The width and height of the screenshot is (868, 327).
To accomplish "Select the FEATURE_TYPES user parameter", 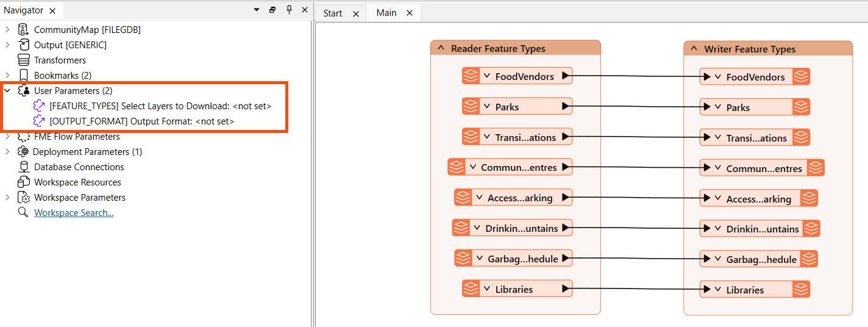I will (160, 106).
